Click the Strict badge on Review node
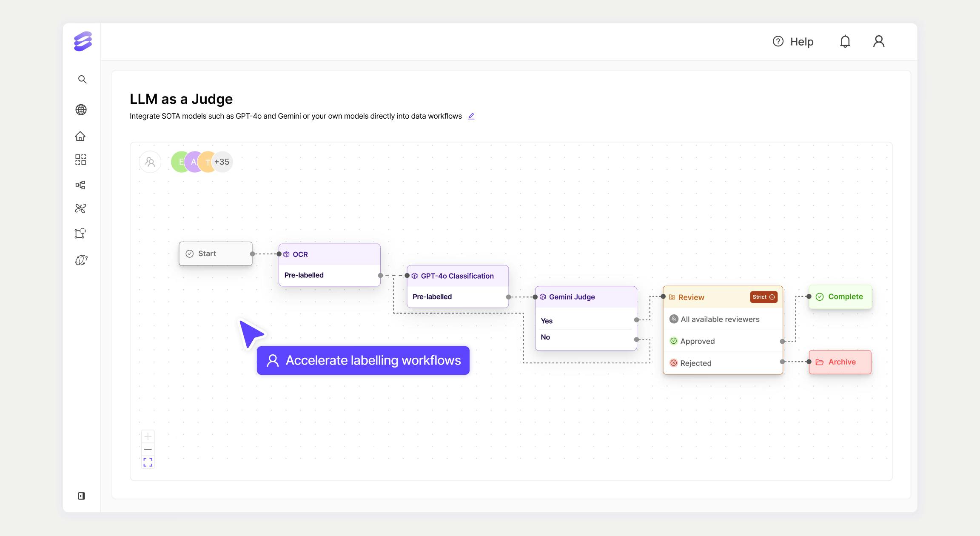The width and height of the screenshot is (980, 536). pyautogui.click(x=763, y=297)
